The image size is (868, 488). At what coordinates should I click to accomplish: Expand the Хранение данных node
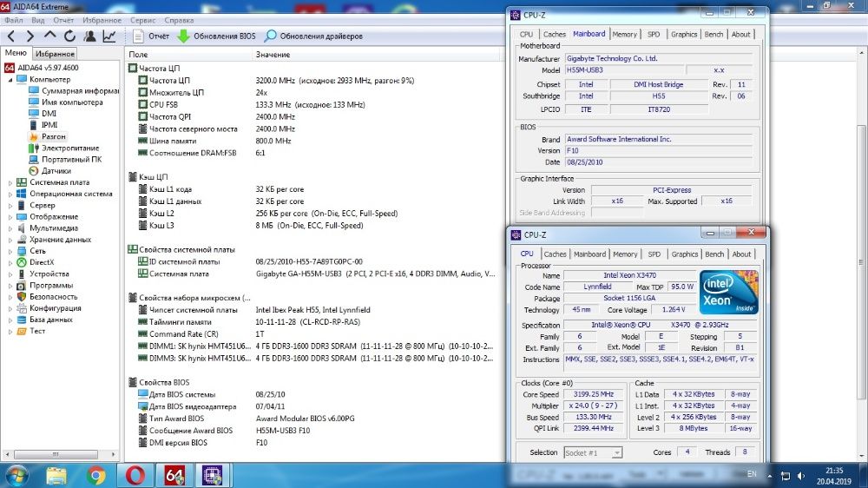(10, 240)
